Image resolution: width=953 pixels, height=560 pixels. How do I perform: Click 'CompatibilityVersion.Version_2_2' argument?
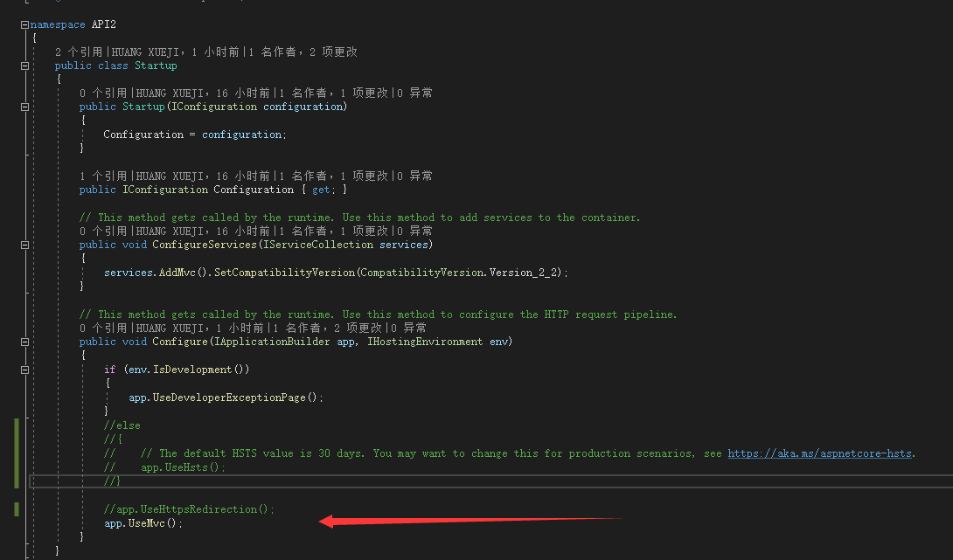tap(460, 273)
